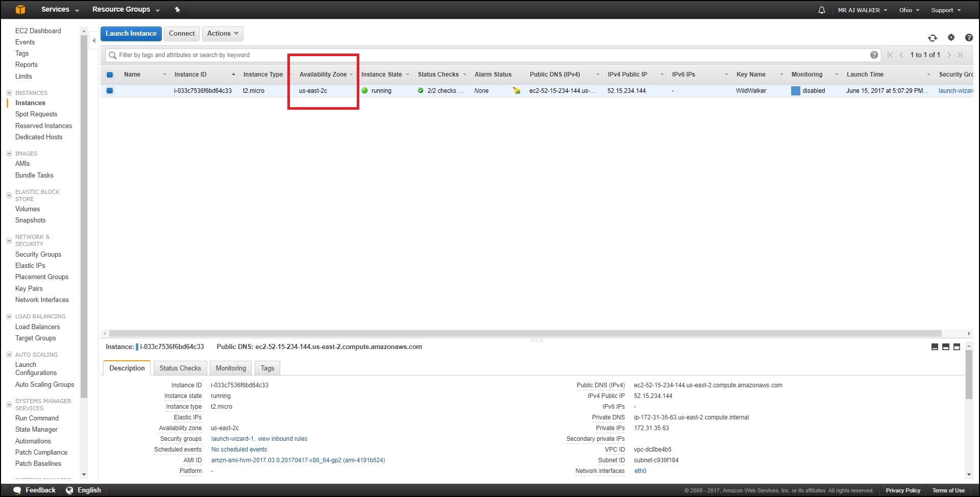
Task: Open Privacy Policy link in footer
Action: (903, 491)
